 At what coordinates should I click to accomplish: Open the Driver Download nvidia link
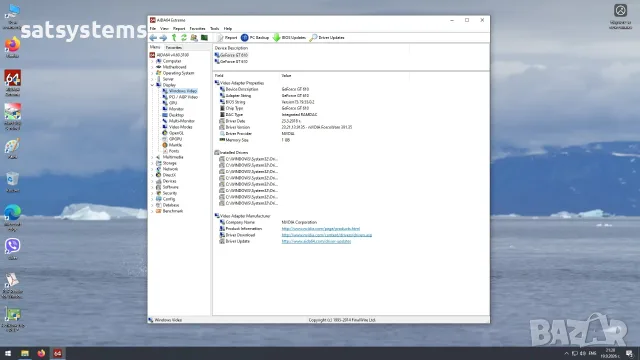coord(327,235)
